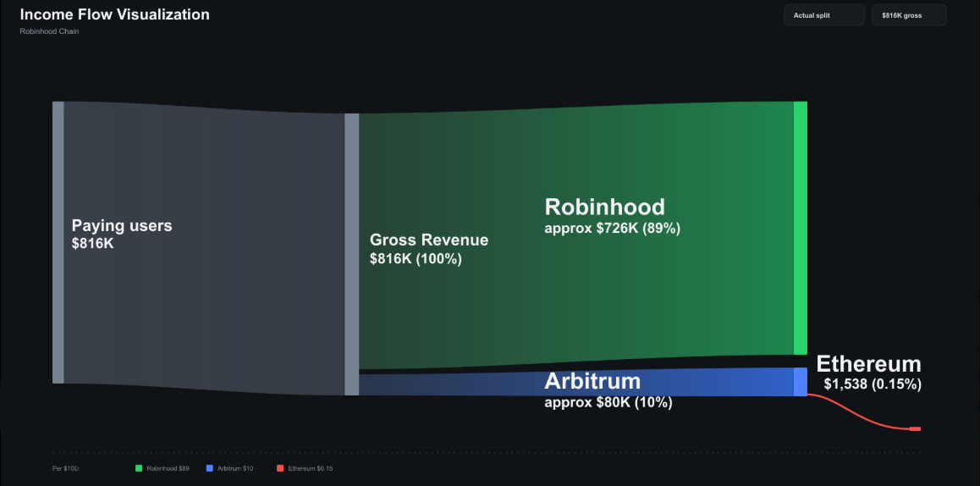Click the small red Ethereum end node
The width and height of the screenshot is (980, 486).
click(915, 428)
